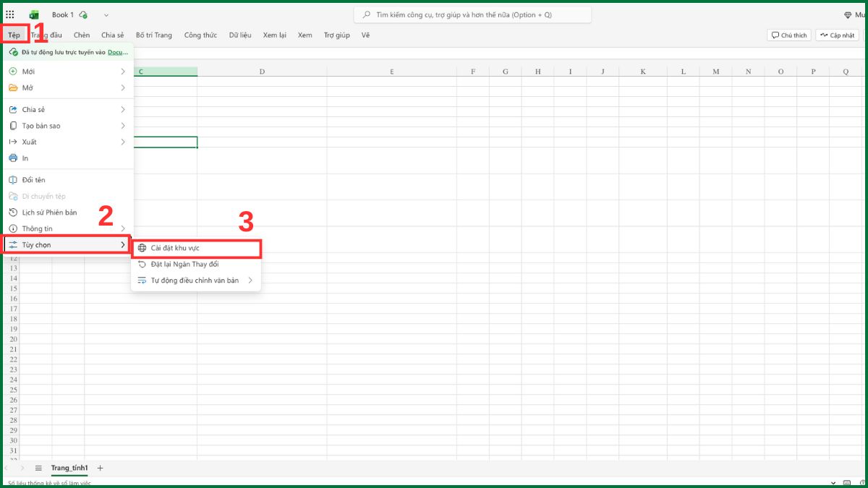The width and height of the screenshot is (868, 488).
Task: Open the Dữ liệu menu
Action: pyautogui.click(x=239, y=35)
